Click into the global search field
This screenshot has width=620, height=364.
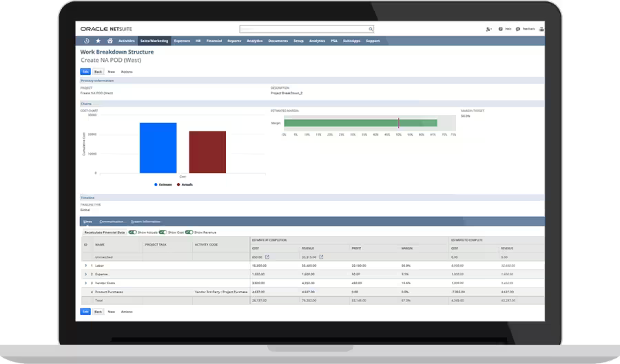303,30
